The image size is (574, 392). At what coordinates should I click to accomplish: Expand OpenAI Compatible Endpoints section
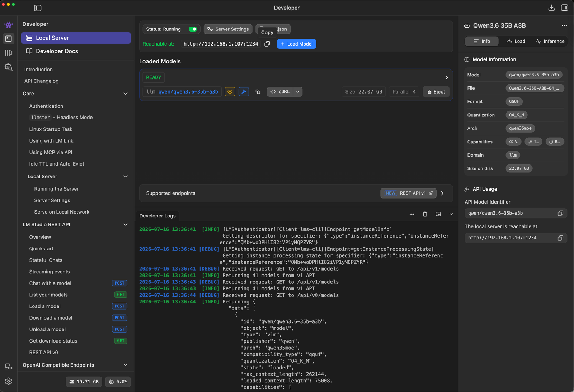pos(126,365)
